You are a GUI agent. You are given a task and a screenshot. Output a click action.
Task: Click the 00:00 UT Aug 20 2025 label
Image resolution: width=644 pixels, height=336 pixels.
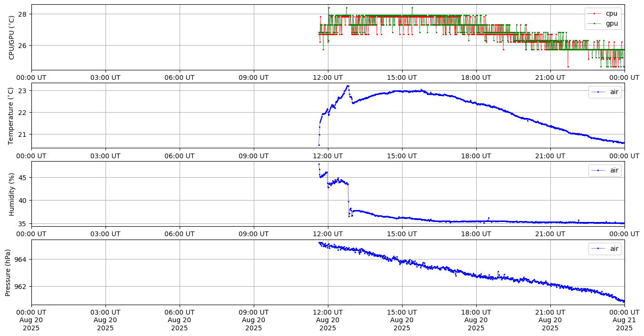point(31,320)
